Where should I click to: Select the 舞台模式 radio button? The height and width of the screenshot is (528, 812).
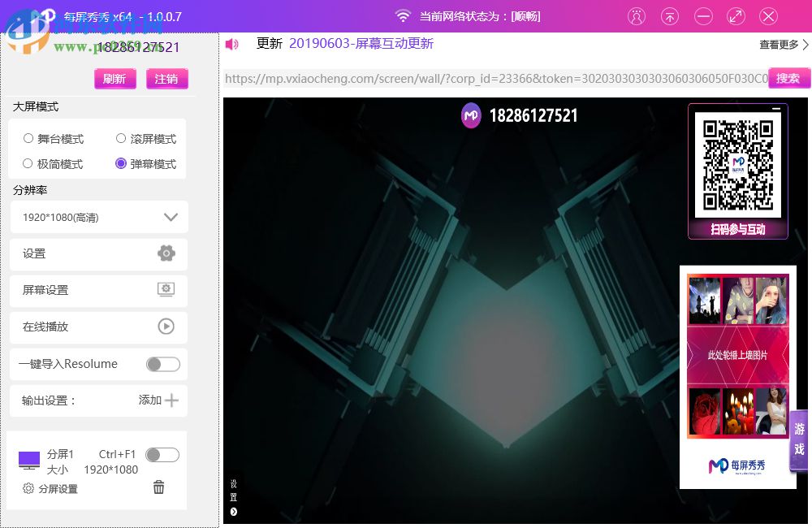pyautogui.click(x=28, y=138)
